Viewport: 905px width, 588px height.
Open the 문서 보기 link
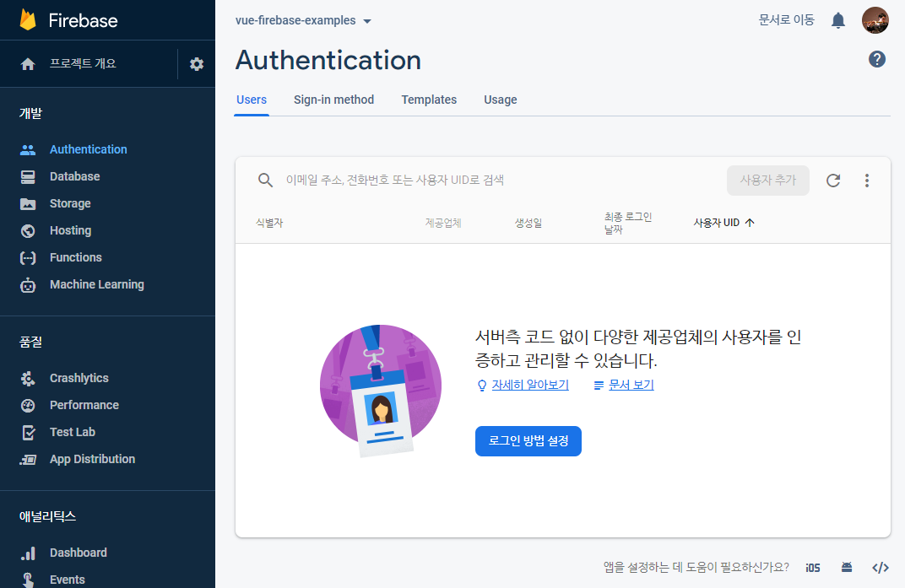631,385
